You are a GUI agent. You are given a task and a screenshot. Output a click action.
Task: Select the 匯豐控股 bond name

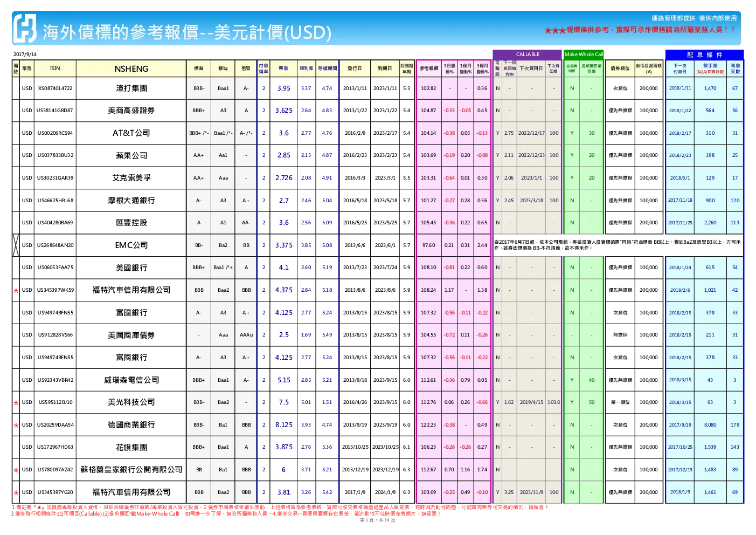point(131,223)
